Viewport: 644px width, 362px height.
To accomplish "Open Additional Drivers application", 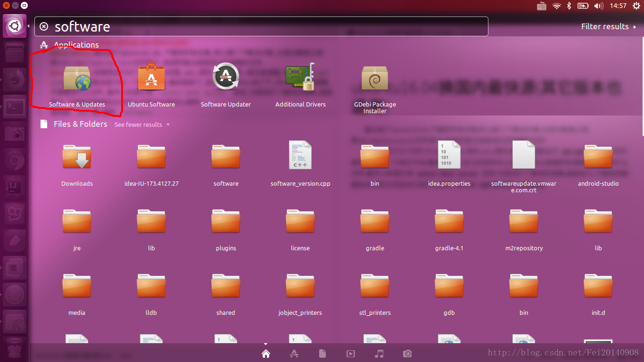I will click(x=300, y=85).
